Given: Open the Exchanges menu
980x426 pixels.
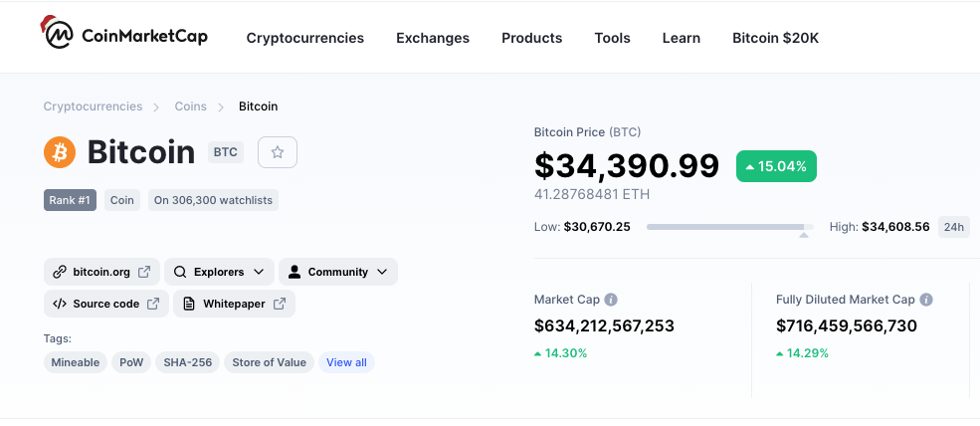Looking at the screenshot, I should tap(433, 38).
